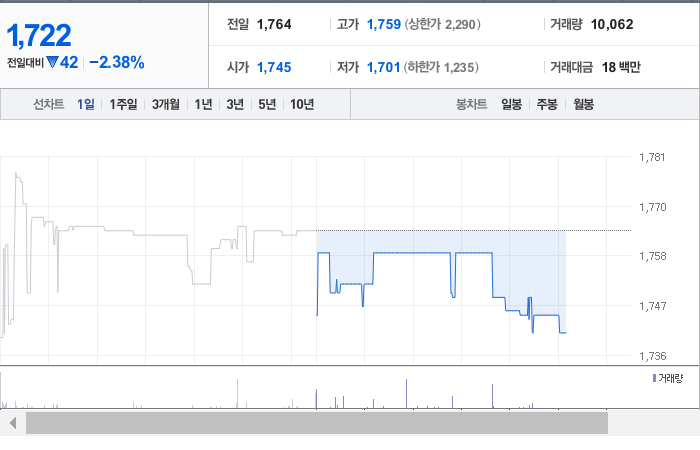Click the left scroll arrow below chart
The width and height of the screenshot is (700, 450).
(13, 423)
